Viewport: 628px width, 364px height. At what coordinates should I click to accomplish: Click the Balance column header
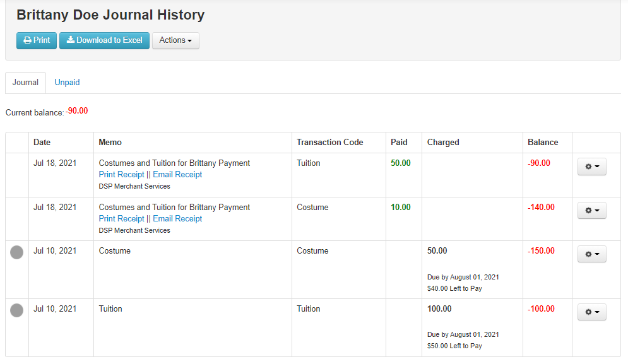543,143
